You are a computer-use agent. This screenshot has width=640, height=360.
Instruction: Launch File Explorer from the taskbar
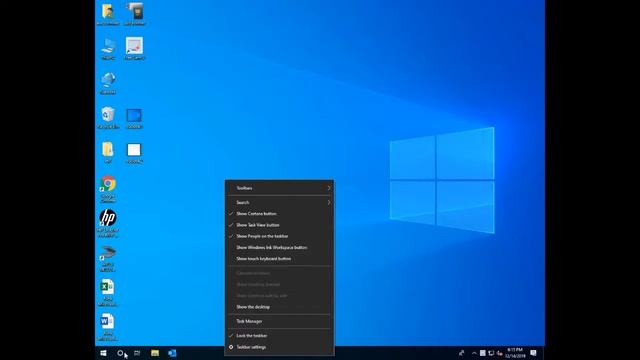click(x=155, y=353)
